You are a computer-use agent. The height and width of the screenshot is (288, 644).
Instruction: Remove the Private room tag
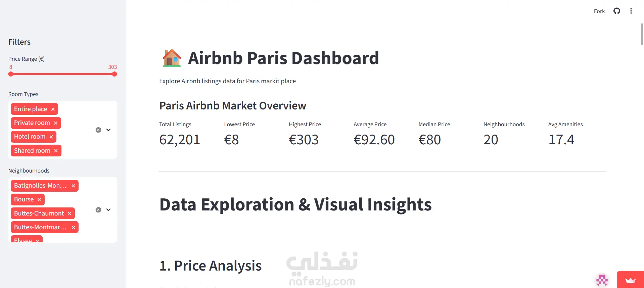pyautogui.click(x=55, y=123)
